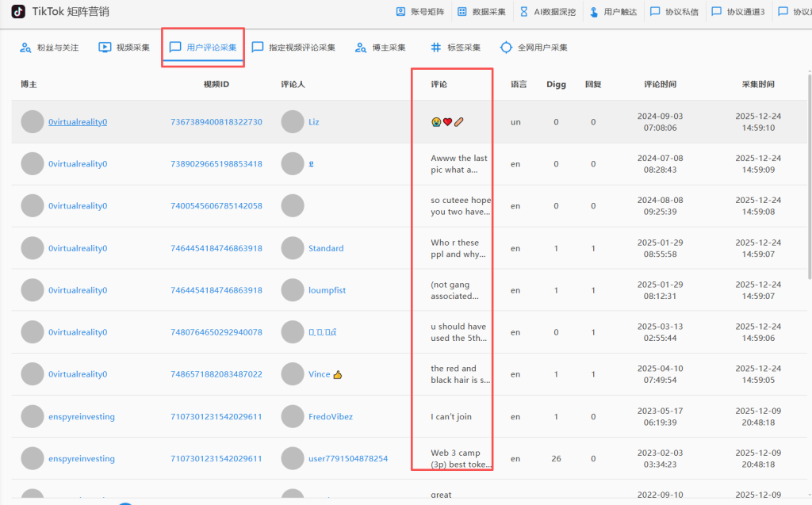812x505 pixels.
Task: Open the 全网用户采集 tab
Action: pyautogui.click(x=534, y=48)
